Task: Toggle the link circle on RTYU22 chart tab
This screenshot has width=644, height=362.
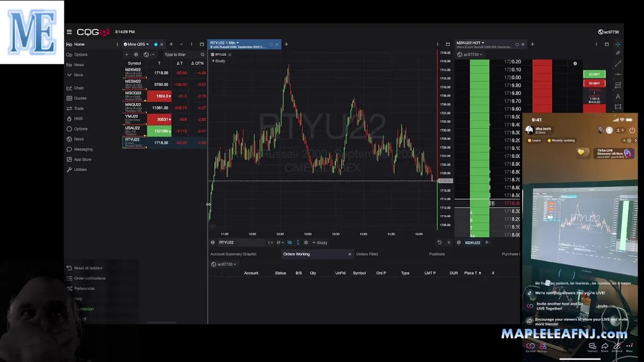Action: pyautogui.click(x=271, y=44)
